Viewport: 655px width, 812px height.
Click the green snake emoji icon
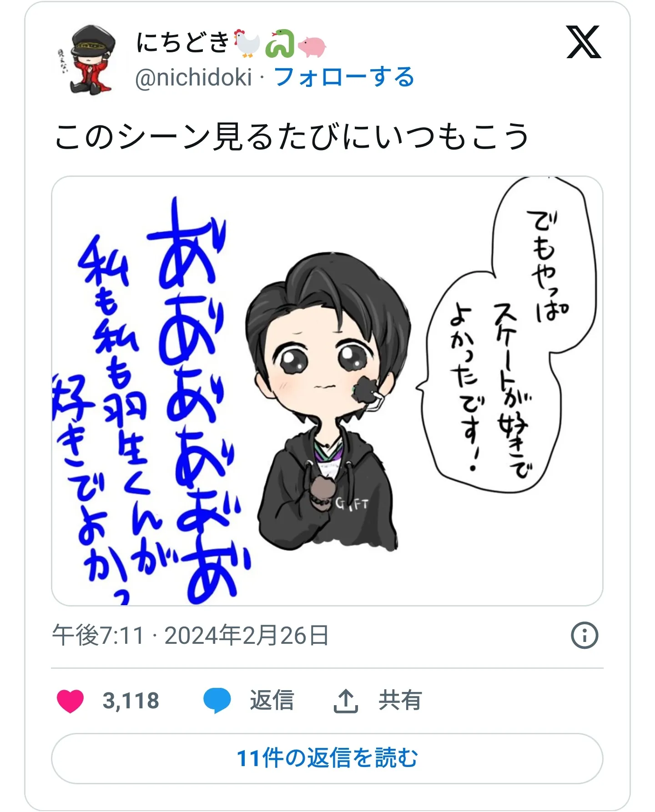tap(280, 44)
